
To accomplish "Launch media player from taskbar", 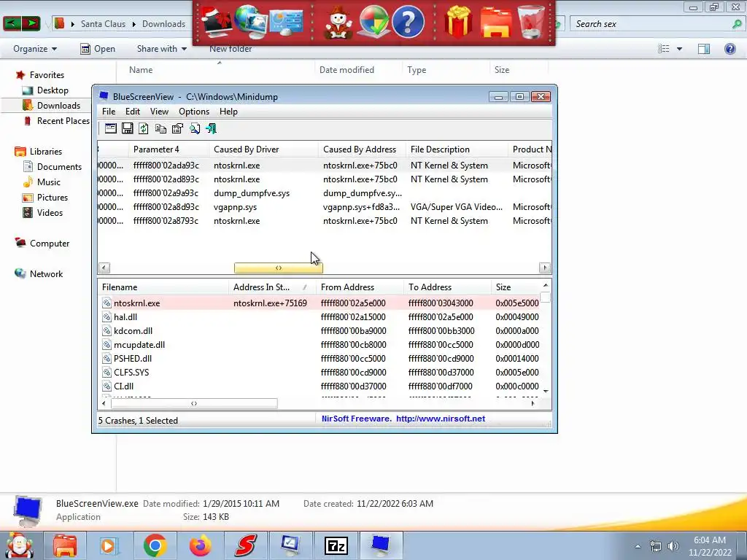I will pyautogui.click(x=109, y=545).
